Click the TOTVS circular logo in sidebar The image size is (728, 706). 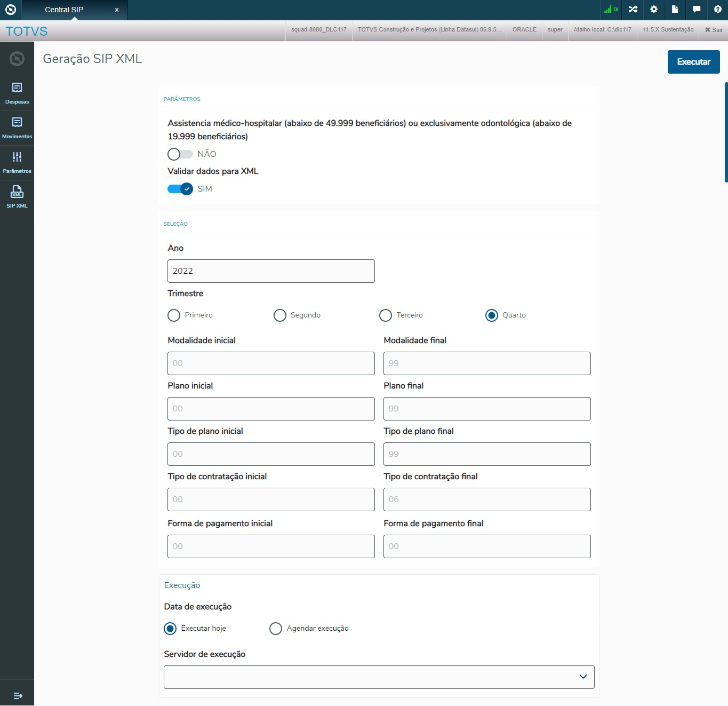[x=17, y=59]
